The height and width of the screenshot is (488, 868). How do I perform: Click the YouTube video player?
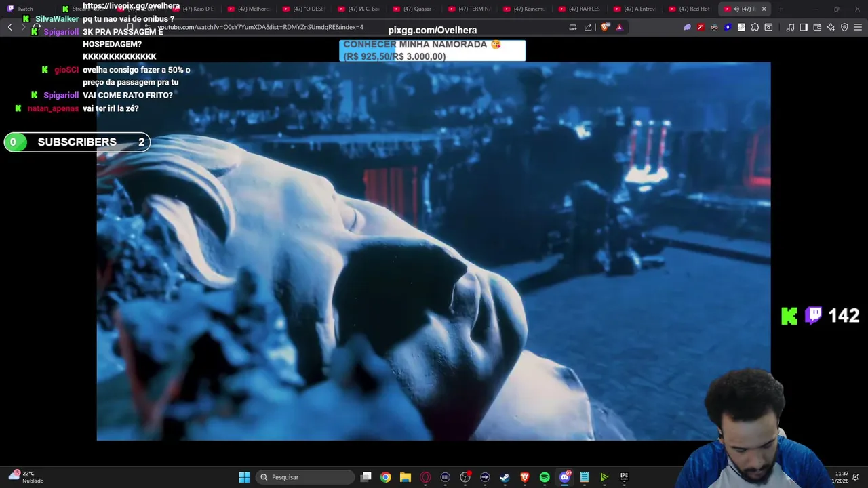433,251
